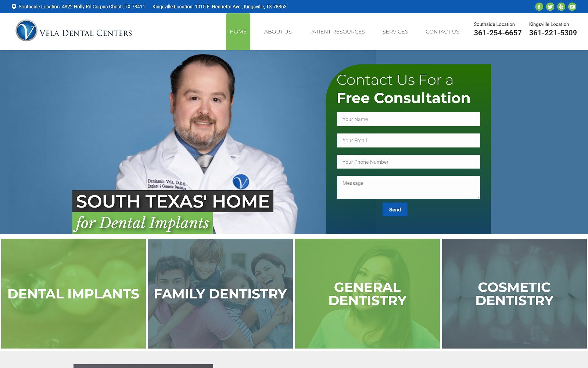The image size is (588, 368).
Task: Click the South Texas' Home headline
Action: click(173, 201)
